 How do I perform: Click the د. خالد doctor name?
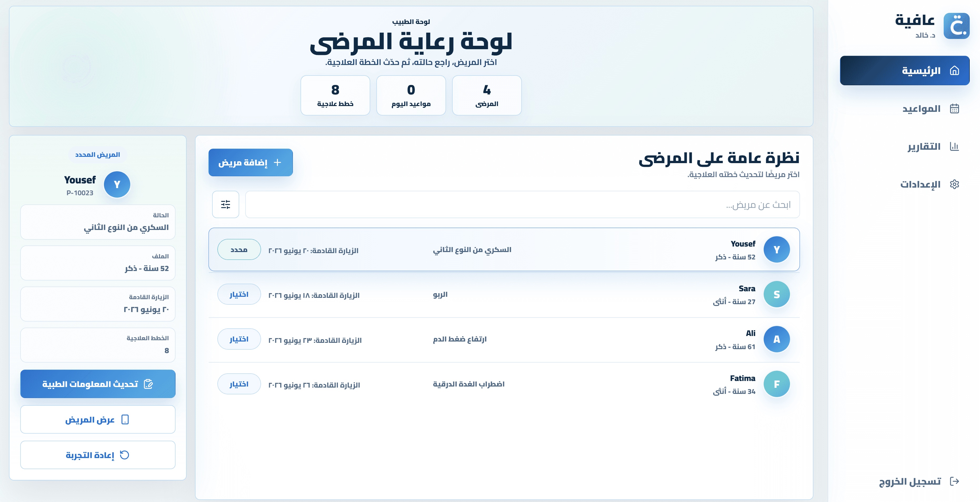925,35
